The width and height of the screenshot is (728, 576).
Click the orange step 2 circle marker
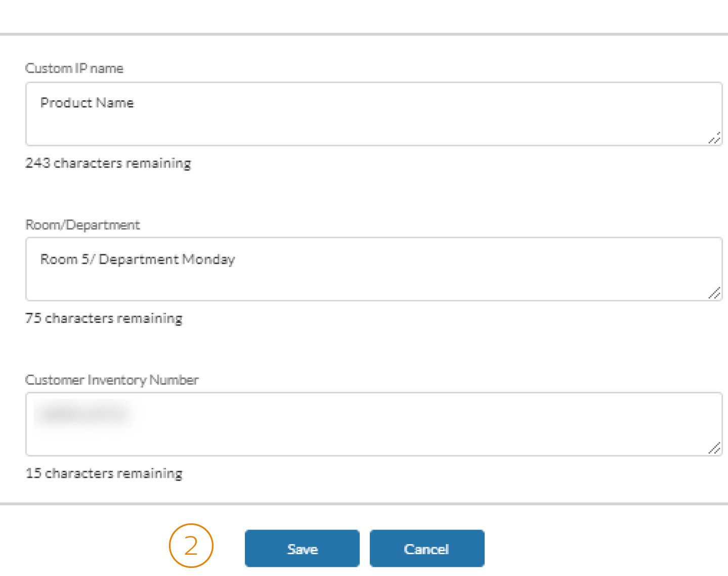pos(191,546)
